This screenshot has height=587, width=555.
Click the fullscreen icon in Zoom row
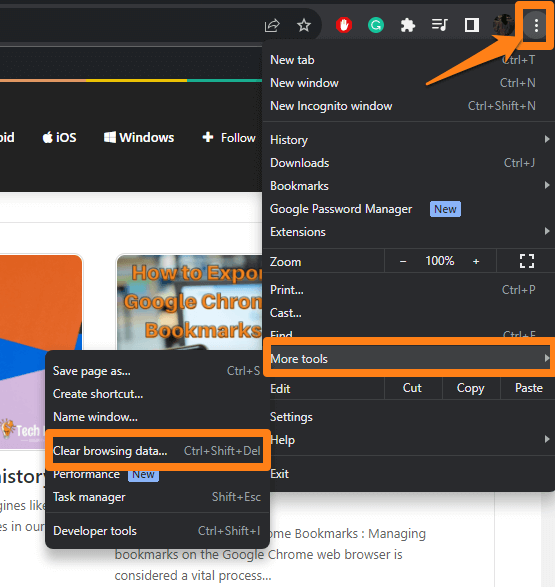coord(527,261)
